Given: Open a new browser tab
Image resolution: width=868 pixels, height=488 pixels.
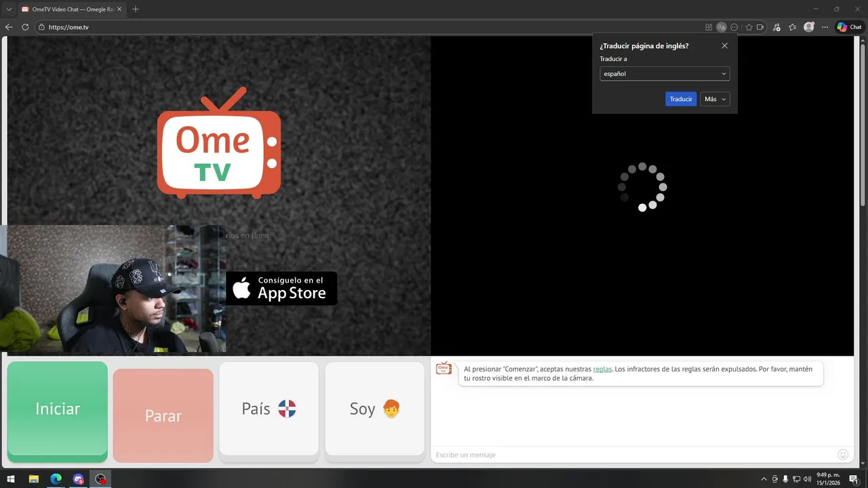Looking at the screenshot, I should [x=136, y=9].
